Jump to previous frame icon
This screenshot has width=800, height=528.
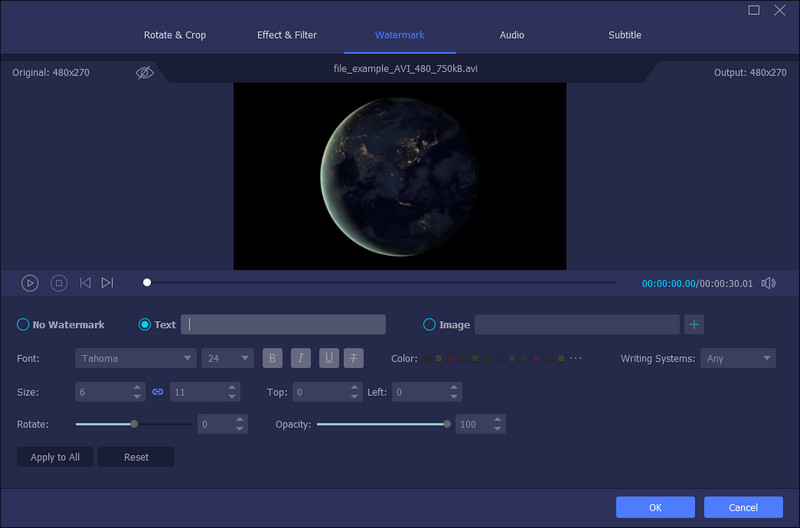85,283
